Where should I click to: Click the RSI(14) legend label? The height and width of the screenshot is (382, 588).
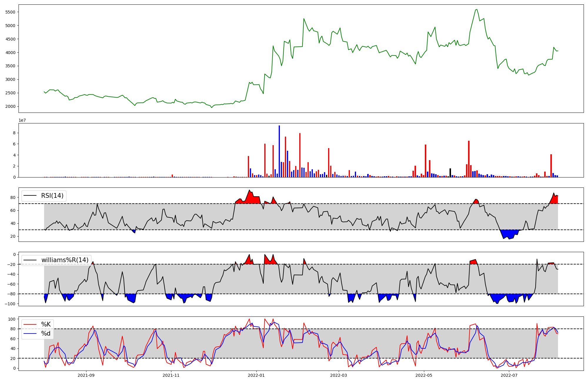tap(52, 196)
